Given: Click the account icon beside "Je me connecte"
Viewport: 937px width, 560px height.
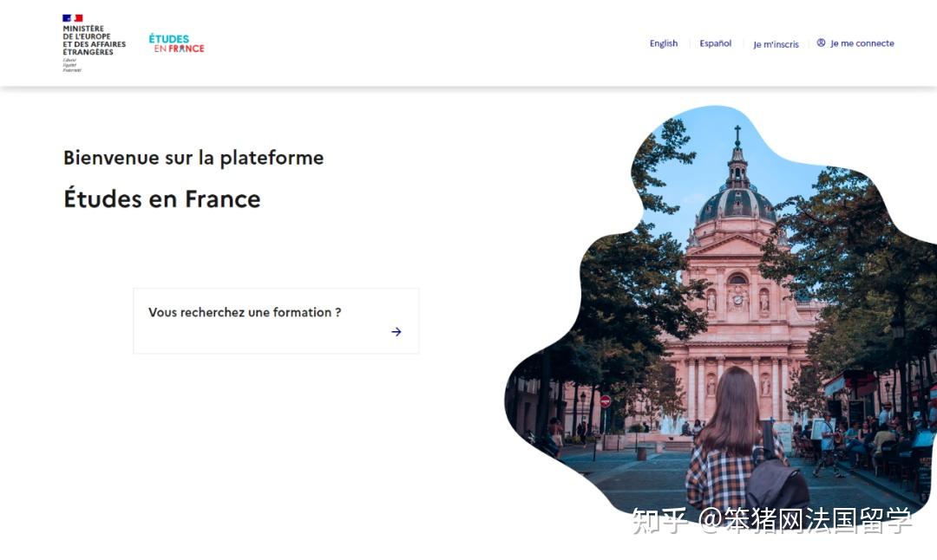Looking at the screenshot, I should 821,42.
